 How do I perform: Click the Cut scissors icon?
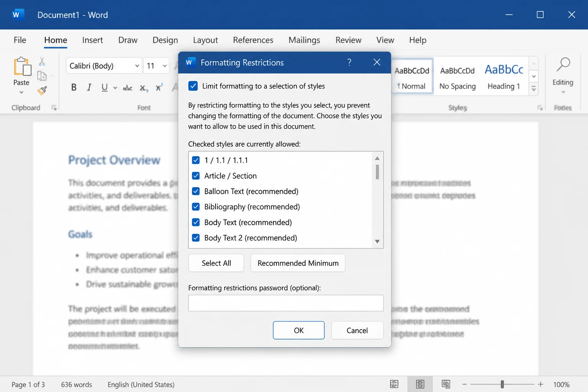pyautogui.click(x=42, y=61)
